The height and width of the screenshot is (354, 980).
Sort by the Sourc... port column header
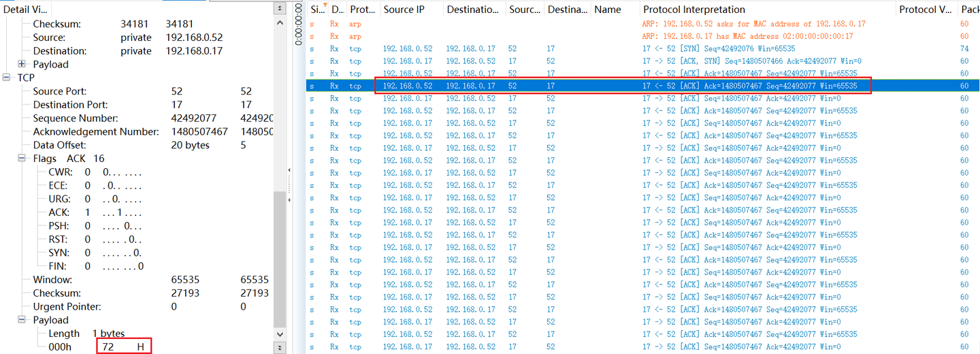(x=525, y=10)
